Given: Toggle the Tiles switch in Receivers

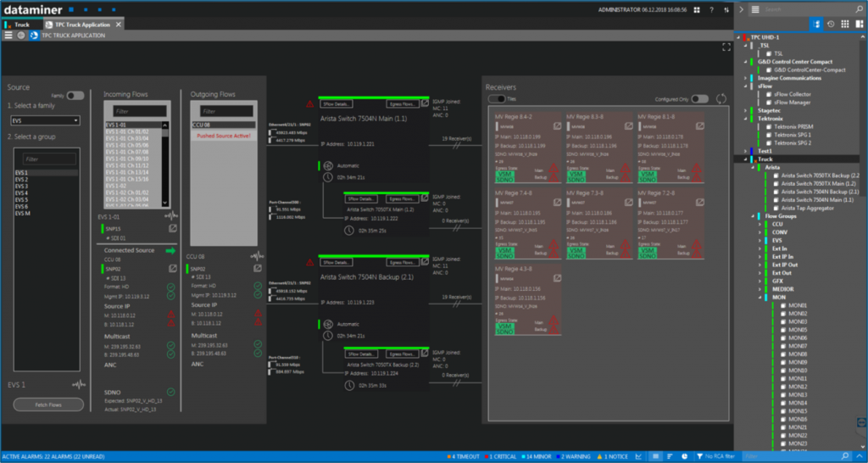Looking at the screenshot, I should tap(497, 98).
